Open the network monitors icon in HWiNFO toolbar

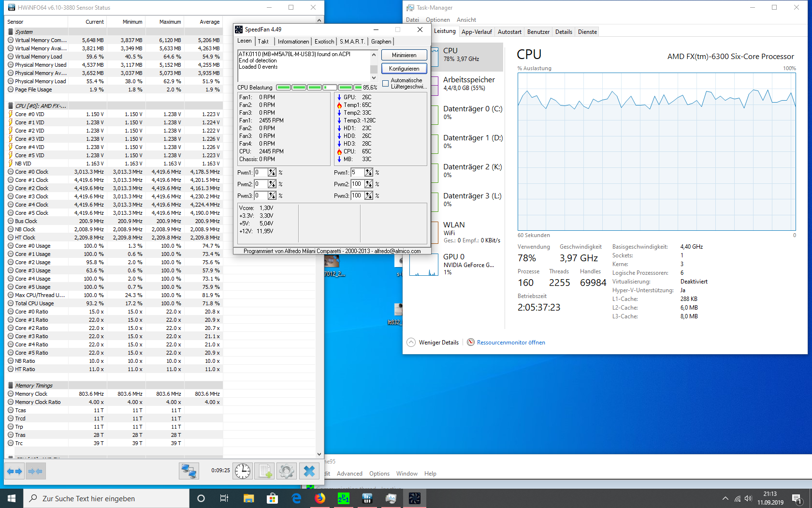[188, 471]
